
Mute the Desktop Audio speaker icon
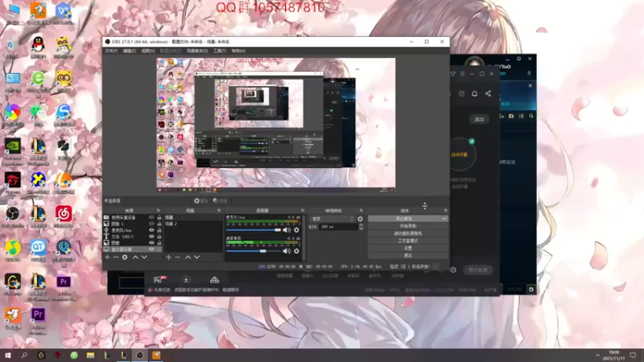pyautogui.click(x=287, y=251)
